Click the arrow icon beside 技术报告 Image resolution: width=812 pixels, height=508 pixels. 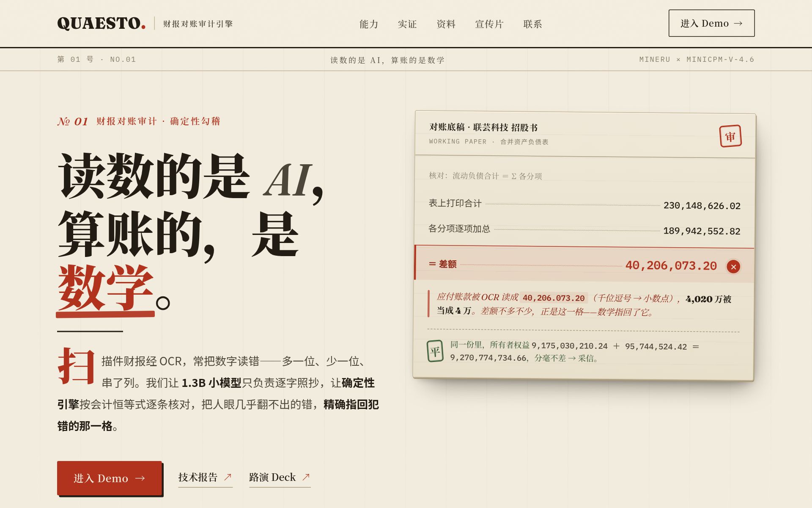click(228, 477)
